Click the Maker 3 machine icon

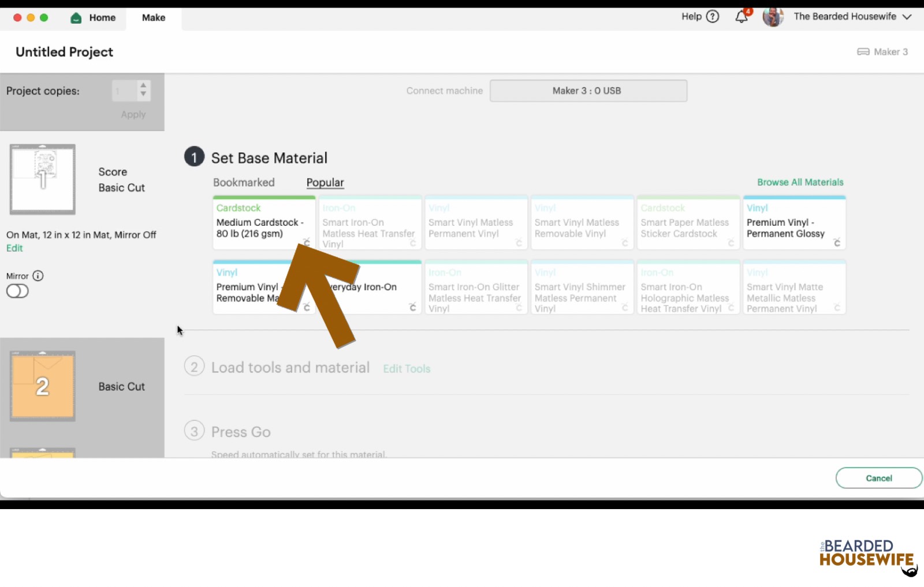863,52
